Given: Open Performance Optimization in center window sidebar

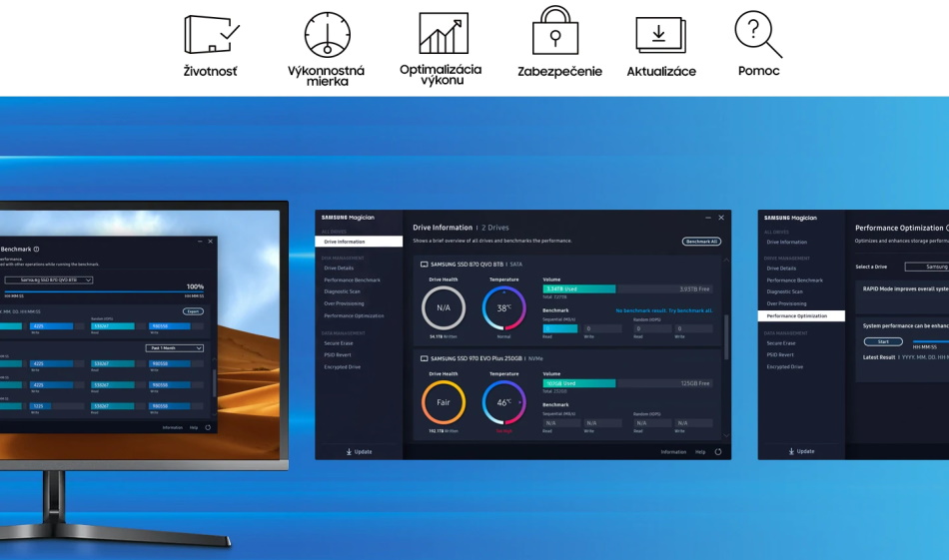Looking at the screenshot, I should pos(354,315).
